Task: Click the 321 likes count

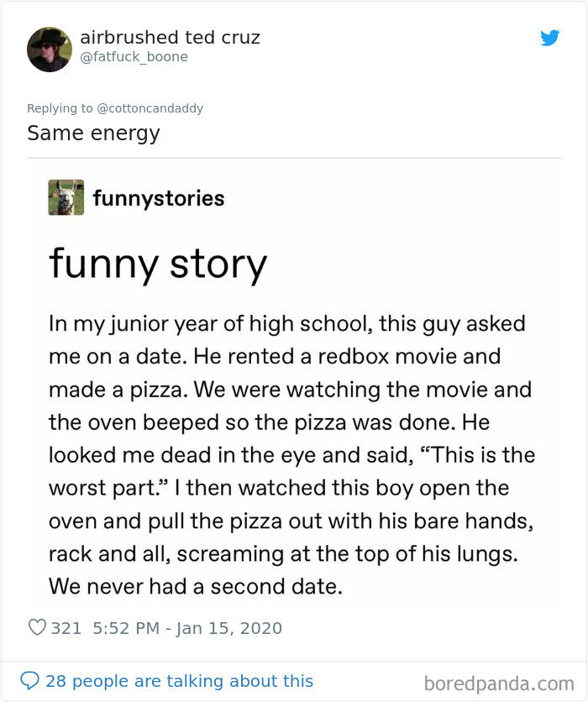Action: click(66, 628)
